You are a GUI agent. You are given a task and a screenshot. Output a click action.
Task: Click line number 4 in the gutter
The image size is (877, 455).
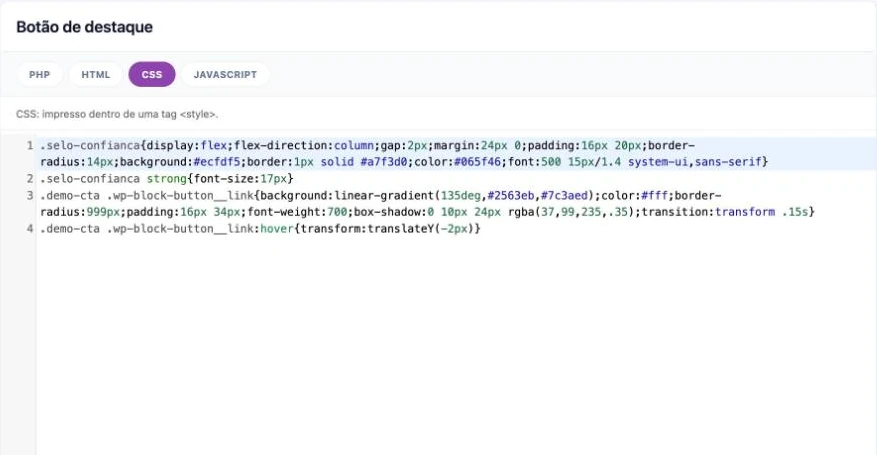(30, 229)
